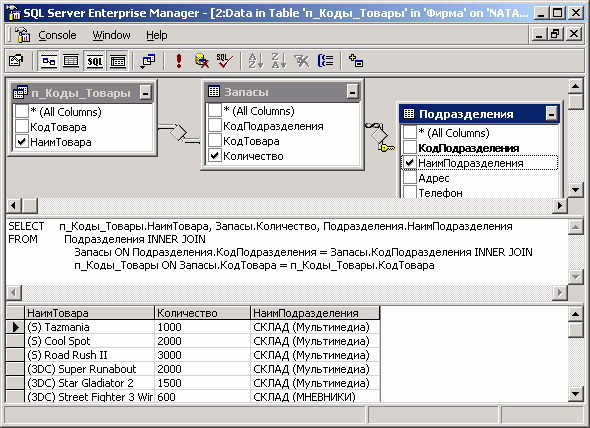Screen dimensions: 590x428
Task: Open the Console menu
Action: [57, 35]
